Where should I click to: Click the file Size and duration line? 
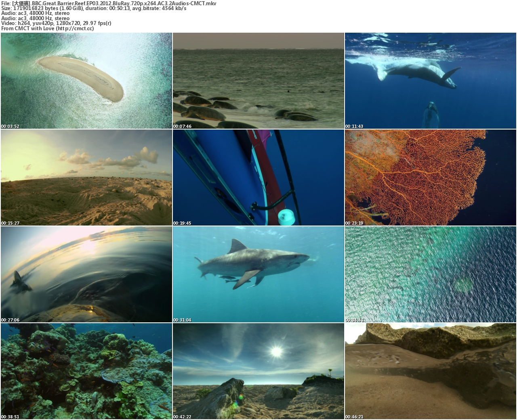[94, 8]
